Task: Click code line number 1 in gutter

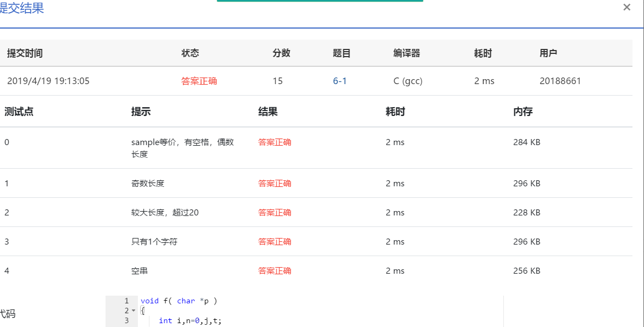Action: coord(126,301)
